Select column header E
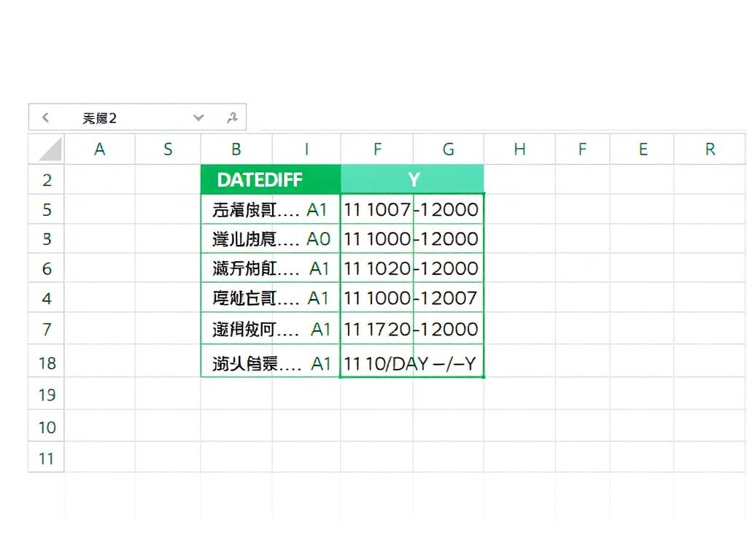This screenshot has height=560, width=747. [x=643, y=149]
